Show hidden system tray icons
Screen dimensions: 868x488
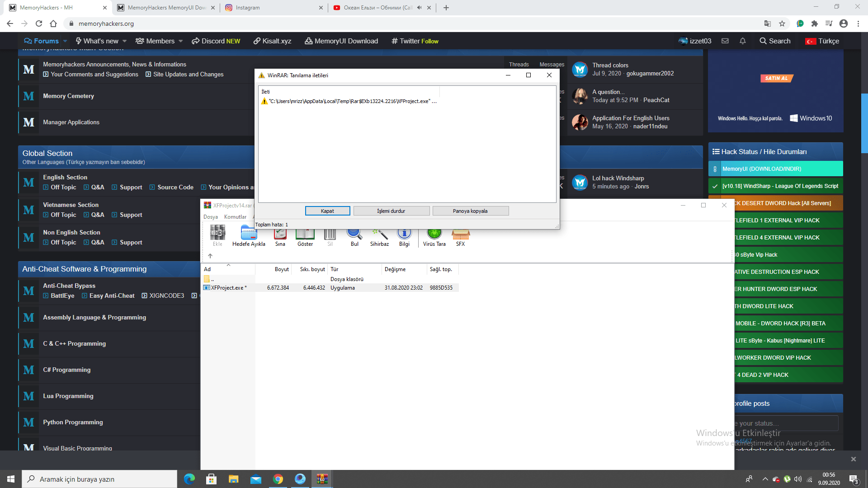(765, 479)
